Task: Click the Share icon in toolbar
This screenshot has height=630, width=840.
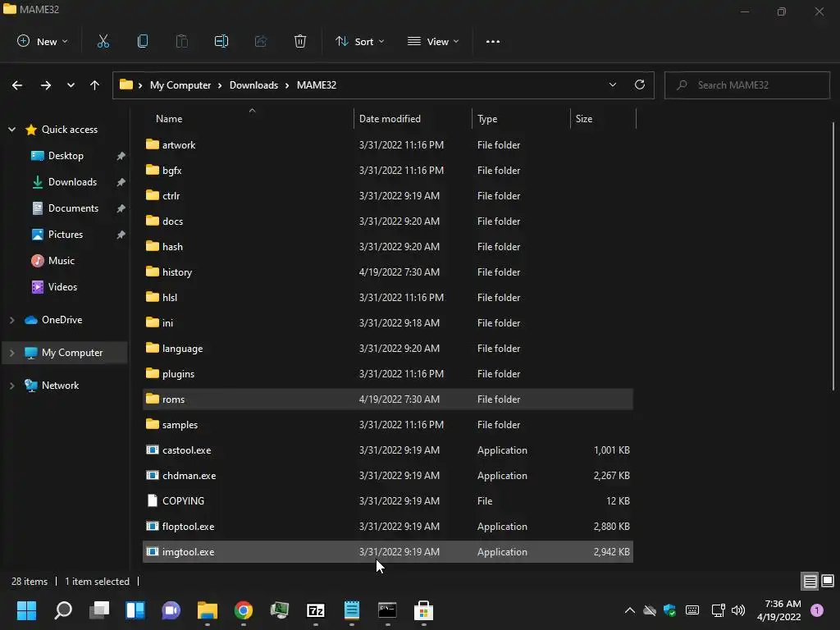Action: (261, 41)
